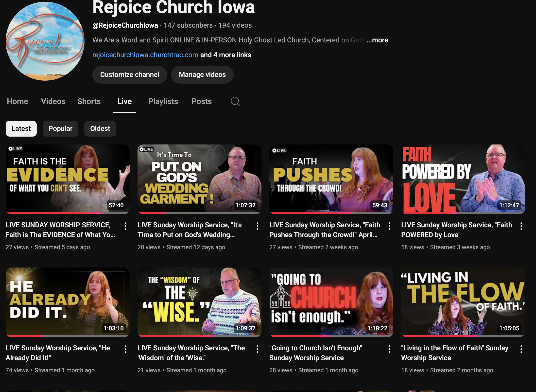Expand 'and 4 more links' list
This screenshot has width=536, height=392.
(225, 55)
